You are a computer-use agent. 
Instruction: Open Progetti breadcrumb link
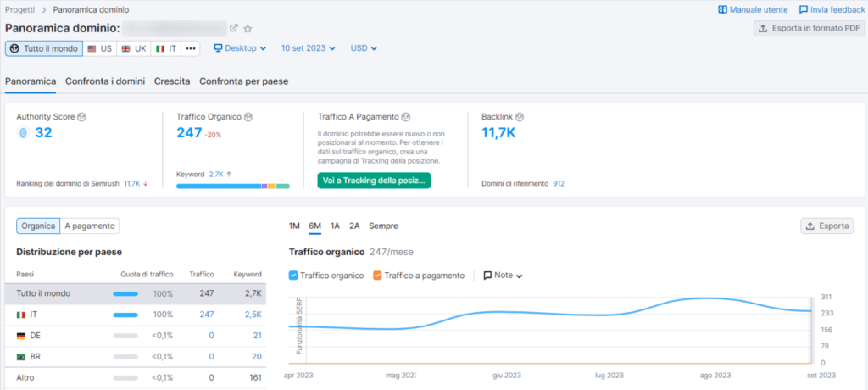20,9
